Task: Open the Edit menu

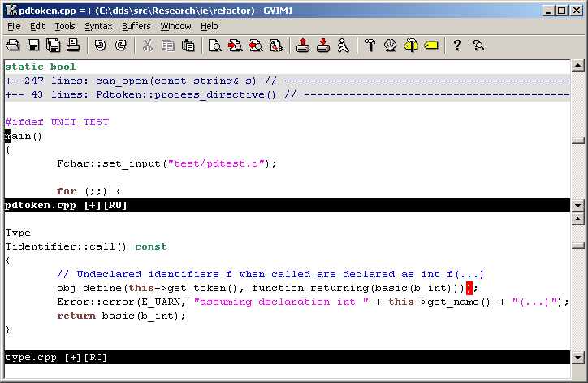Action: click(37, 26)
